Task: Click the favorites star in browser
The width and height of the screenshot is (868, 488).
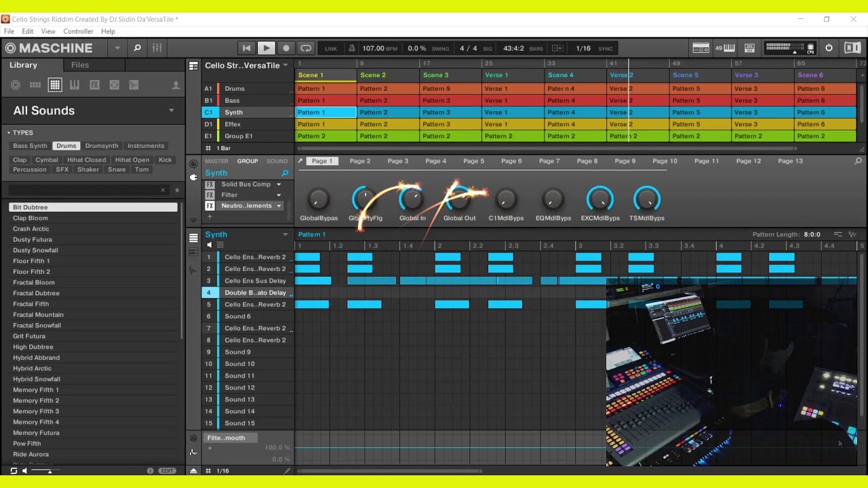Action: [x=177, y=190]
